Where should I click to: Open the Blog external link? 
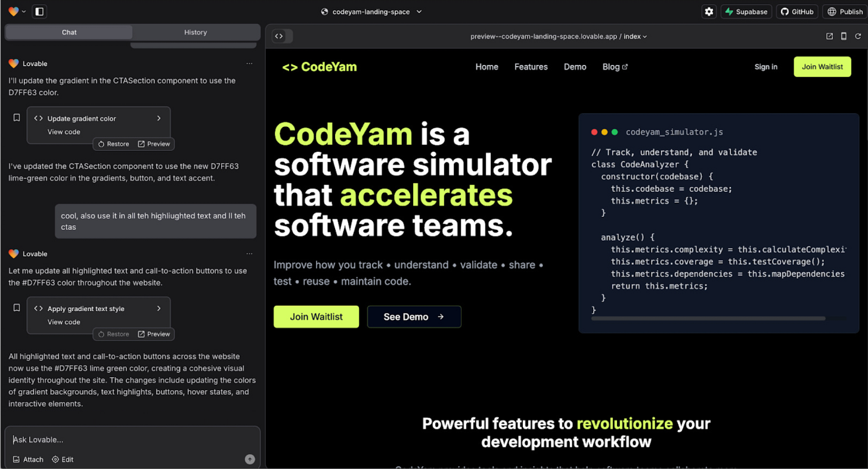615,67
